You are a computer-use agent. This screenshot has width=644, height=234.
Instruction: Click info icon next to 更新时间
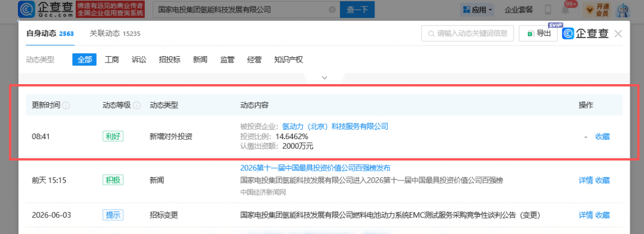[x=66, y=105]
